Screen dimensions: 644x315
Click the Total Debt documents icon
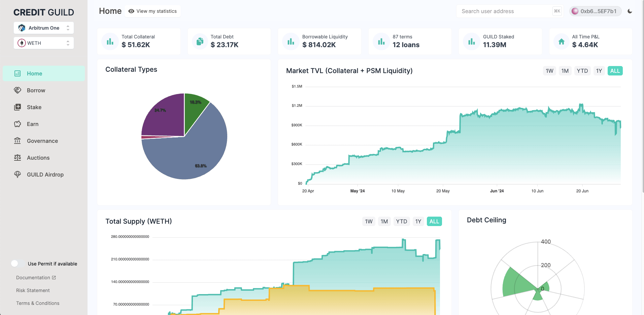tap(200, 41)
